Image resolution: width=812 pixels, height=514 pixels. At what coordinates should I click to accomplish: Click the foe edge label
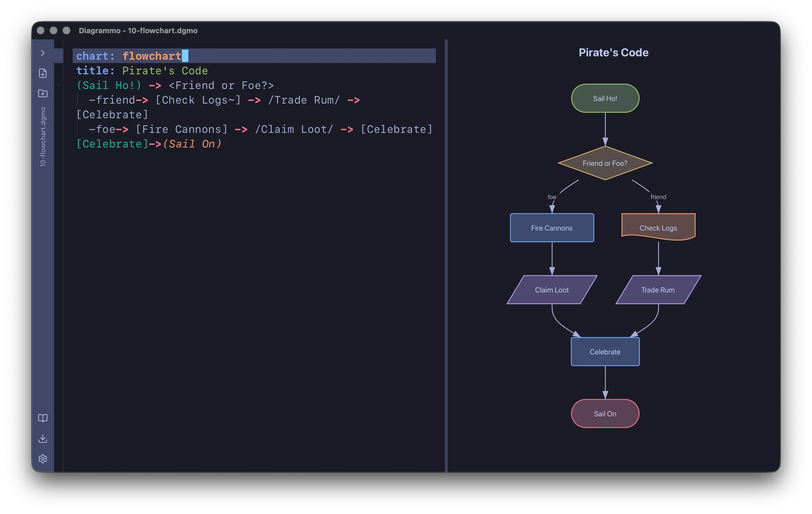(552, 197)
